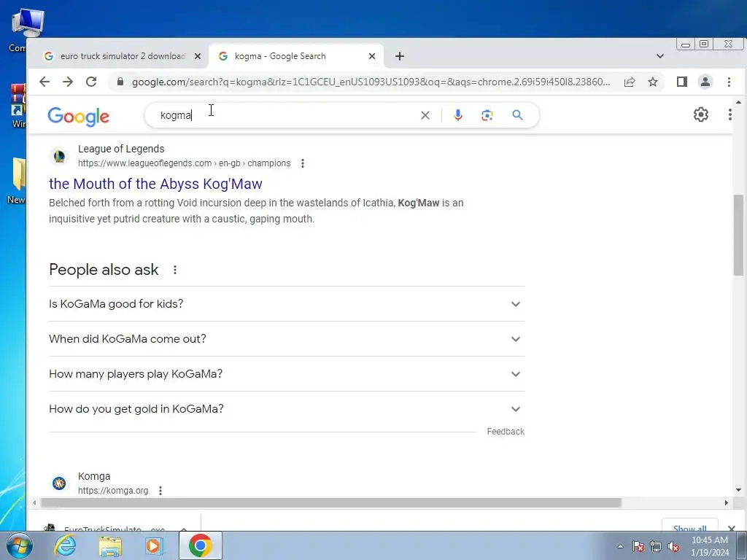Open a new Chrome tab

point(399,56)
